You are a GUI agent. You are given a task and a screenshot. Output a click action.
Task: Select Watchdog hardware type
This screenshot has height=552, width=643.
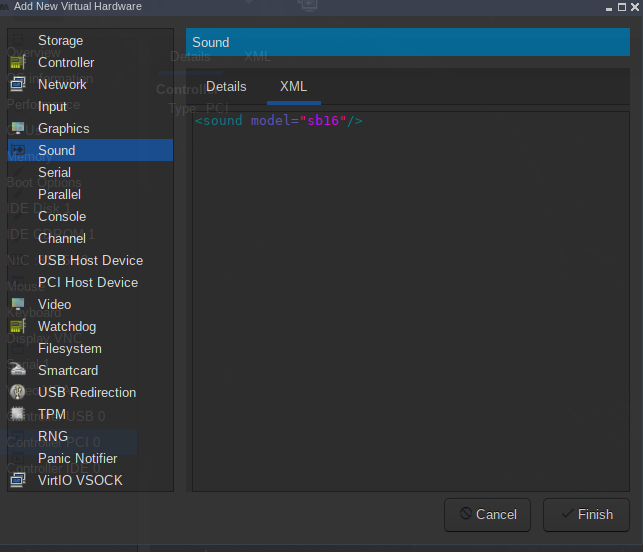tap(90, 326)
